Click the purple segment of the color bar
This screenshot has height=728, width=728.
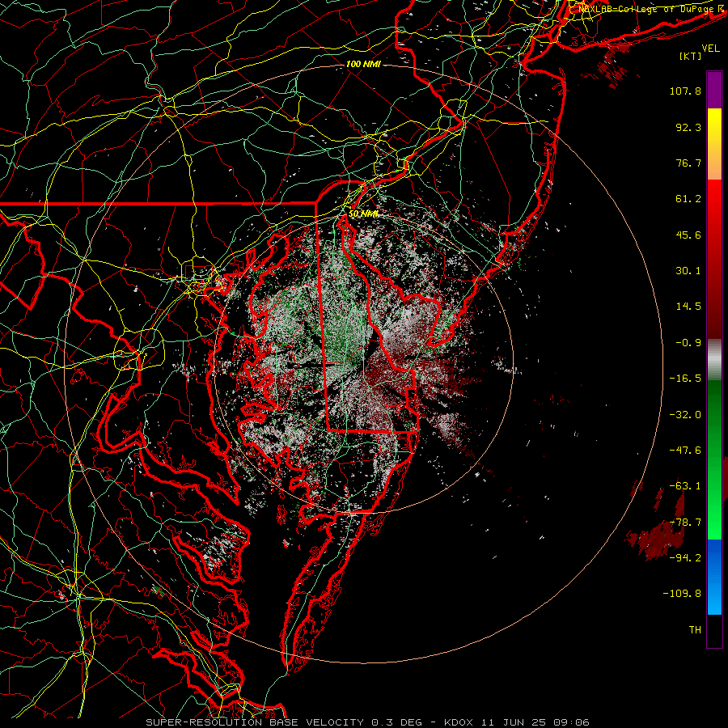coord(714,90)
